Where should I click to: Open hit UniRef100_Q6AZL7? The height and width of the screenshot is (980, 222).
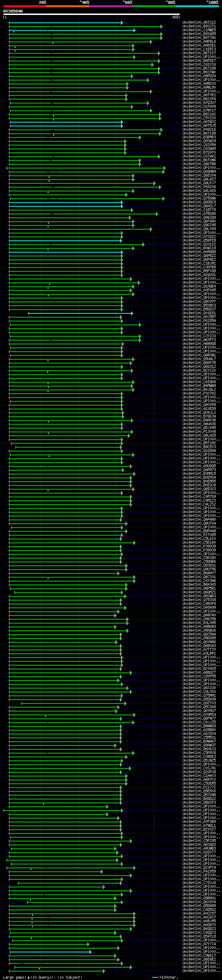pyautogui.click(x=199, y=206)
